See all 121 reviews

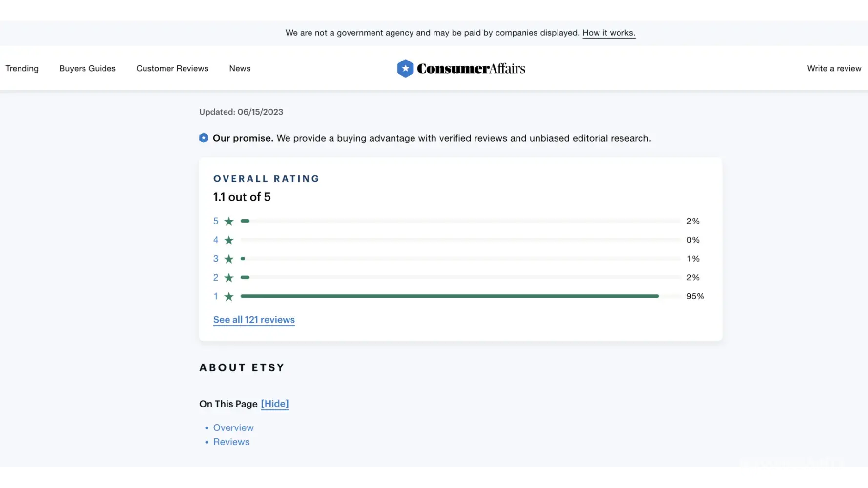click(x=254, y=320)
